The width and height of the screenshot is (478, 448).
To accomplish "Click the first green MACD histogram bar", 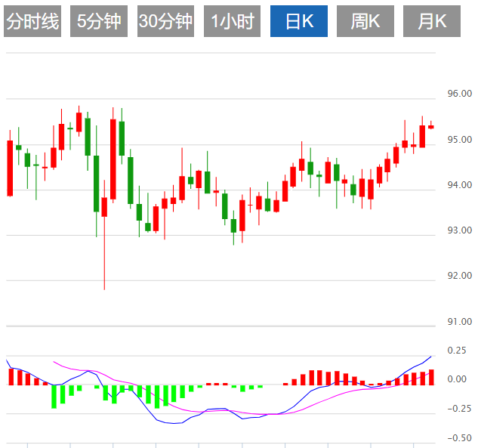I will pyautogui.click(x=54, y=397).
